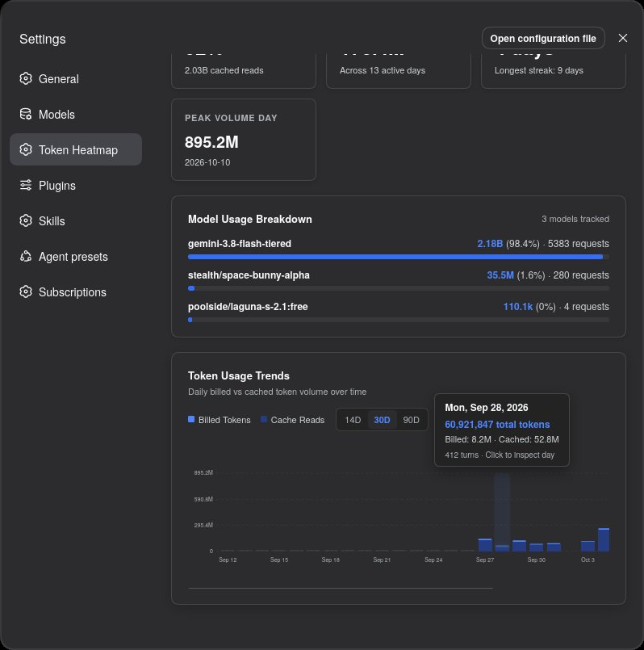Viewport: 644px width, 650px height.
Task: Go to Models settings
Action: point(76,115)
